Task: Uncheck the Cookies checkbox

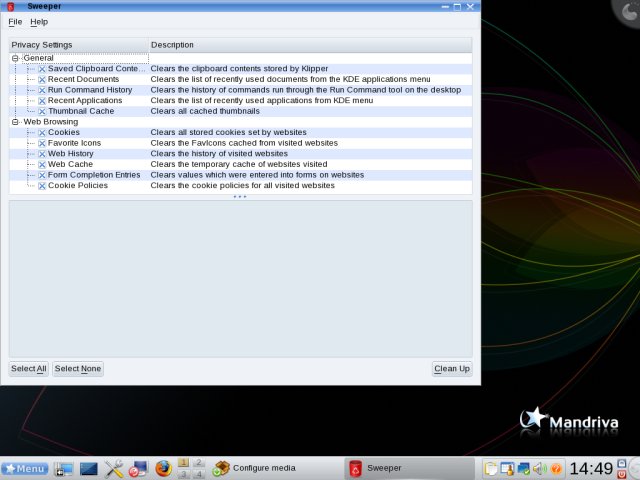Action: coord(42,132)
